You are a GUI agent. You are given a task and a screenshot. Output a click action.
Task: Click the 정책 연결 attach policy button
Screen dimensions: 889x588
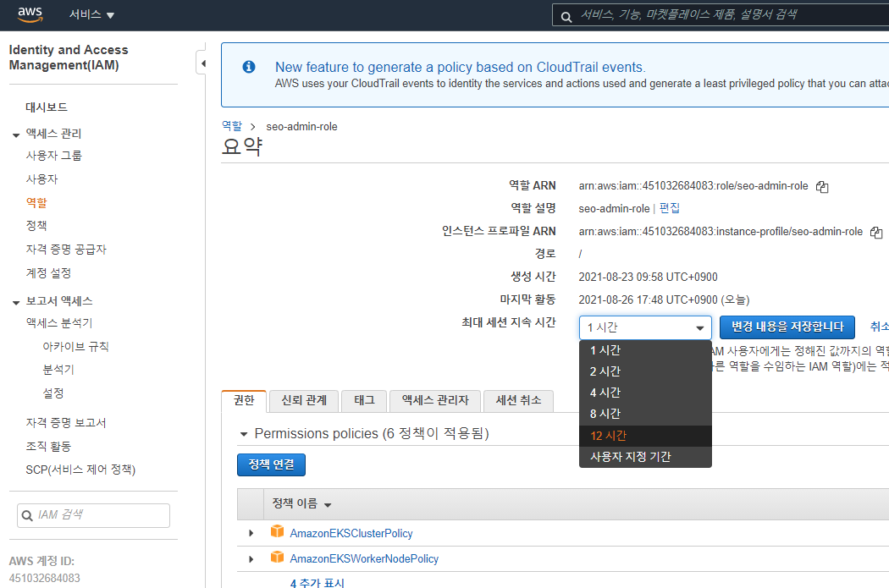pyautogui.click(x=271, y=464)
